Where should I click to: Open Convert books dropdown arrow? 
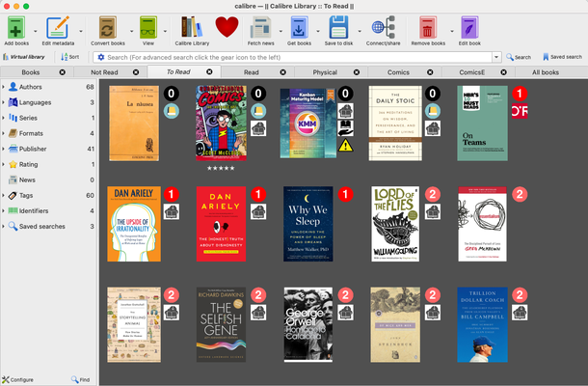point(131,31)
